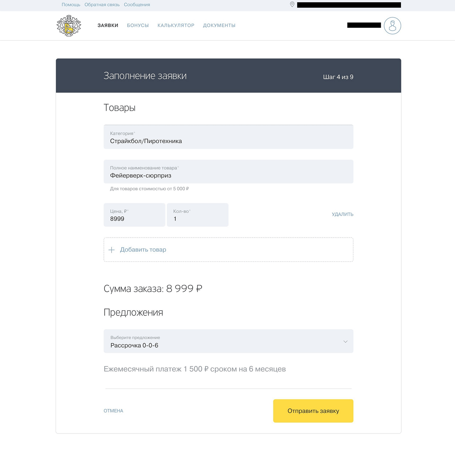The image size is (455, 476).
Task: Open the user profile avatar icon
Action: click(392, 26)
